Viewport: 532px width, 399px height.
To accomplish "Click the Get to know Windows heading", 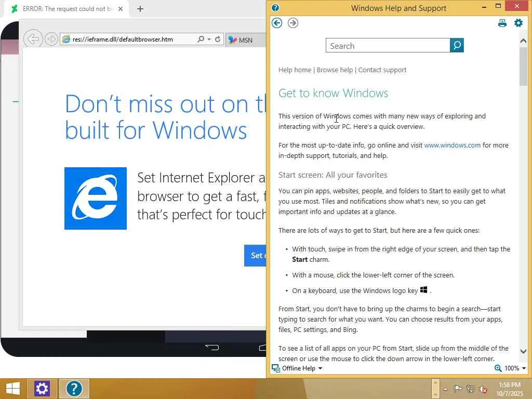I will (333, 93).
